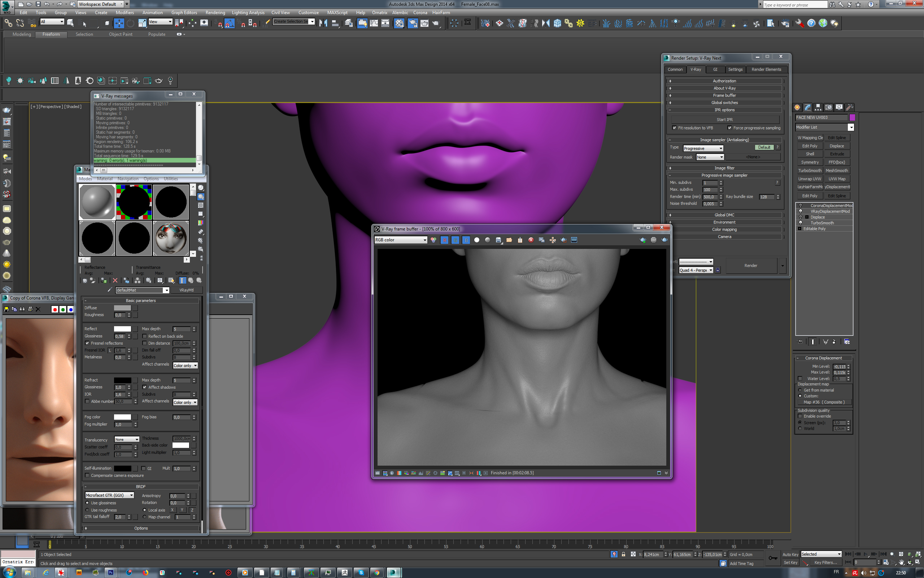Image resolution: width=924 pixels, height=578 pixels.
Task: Open the Modifier List dropdown
Action: click(824, 127)
